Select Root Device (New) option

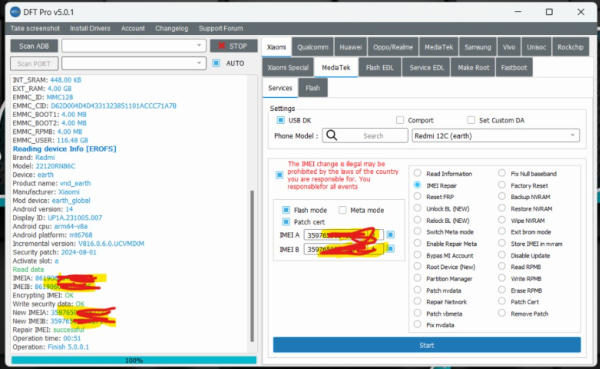click(417, 266)
